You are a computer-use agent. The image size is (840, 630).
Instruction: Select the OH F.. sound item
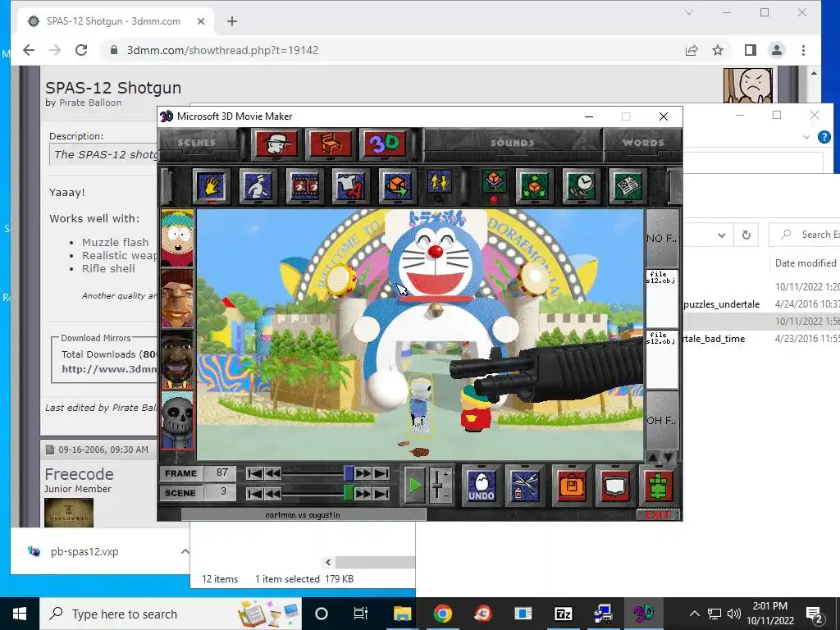coord(662,421)
